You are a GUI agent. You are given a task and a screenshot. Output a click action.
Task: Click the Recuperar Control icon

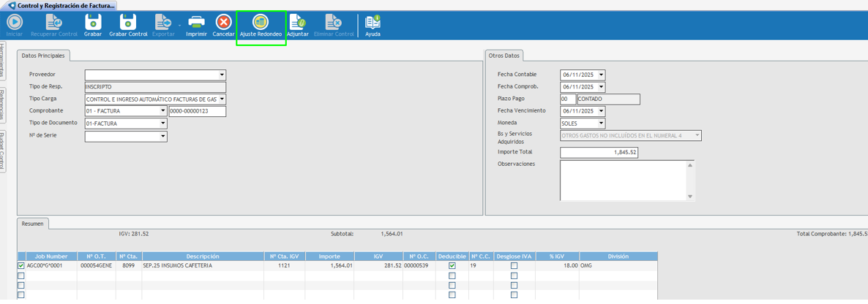pos(54,23)
